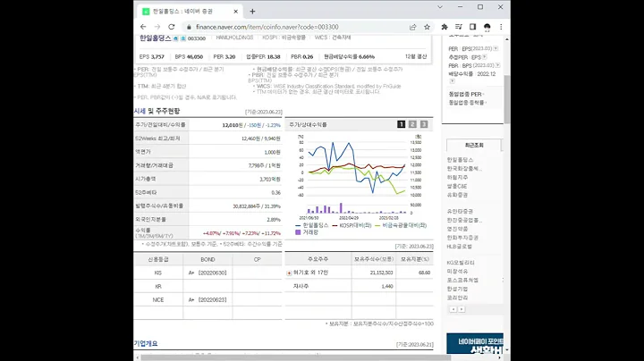The width and height of the screenshot is (644, 361).
Task: Click the tab search chevron in title bar
Action: (x=440, y=7)
